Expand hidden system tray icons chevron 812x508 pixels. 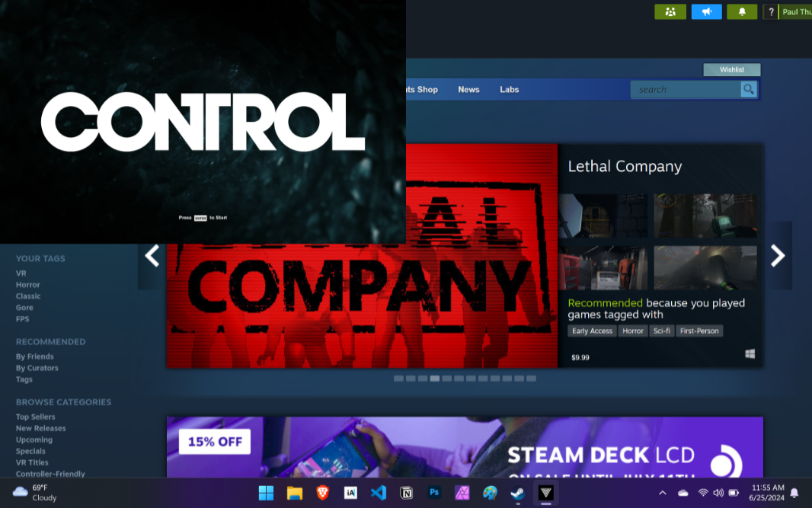coord(663,493)
